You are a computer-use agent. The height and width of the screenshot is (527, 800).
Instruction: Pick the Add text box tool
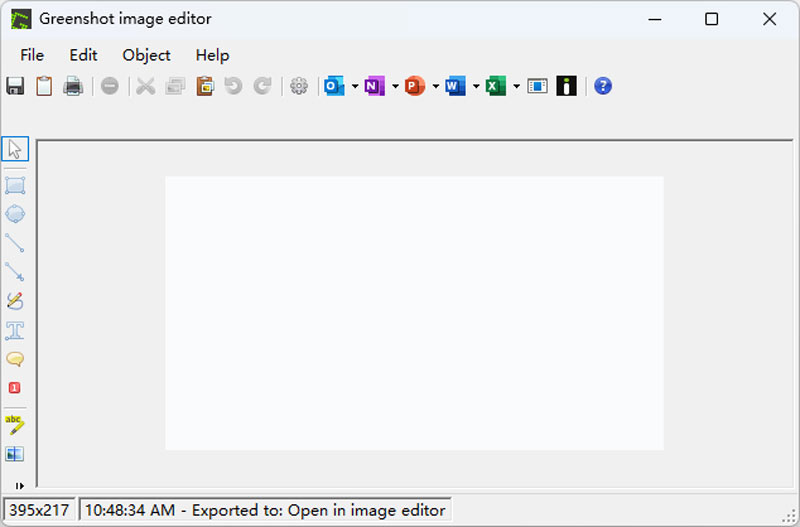15,329
